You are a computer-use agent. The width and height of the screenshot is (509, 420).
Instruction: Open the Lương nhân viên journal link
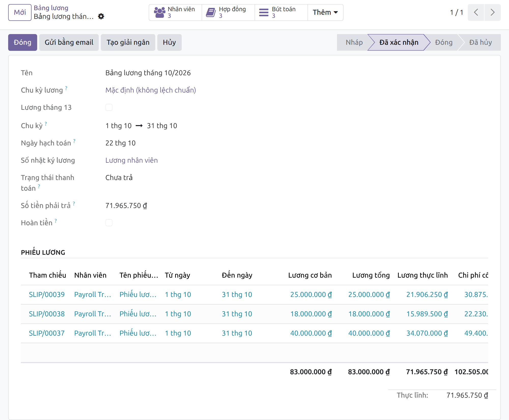click(132, 160)
